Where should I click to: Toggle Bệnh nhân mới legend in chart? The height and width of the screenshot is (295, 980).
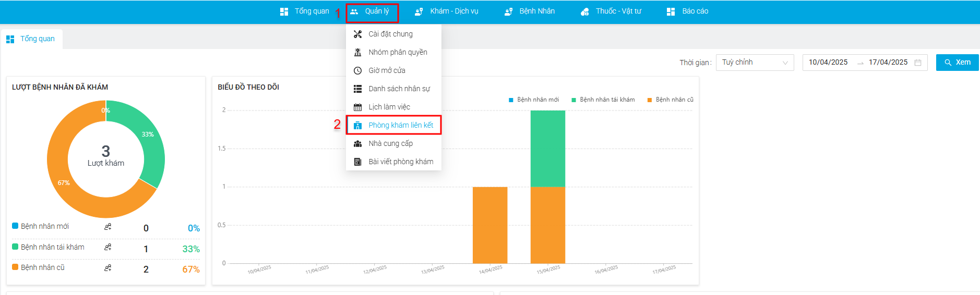point(534,100)
